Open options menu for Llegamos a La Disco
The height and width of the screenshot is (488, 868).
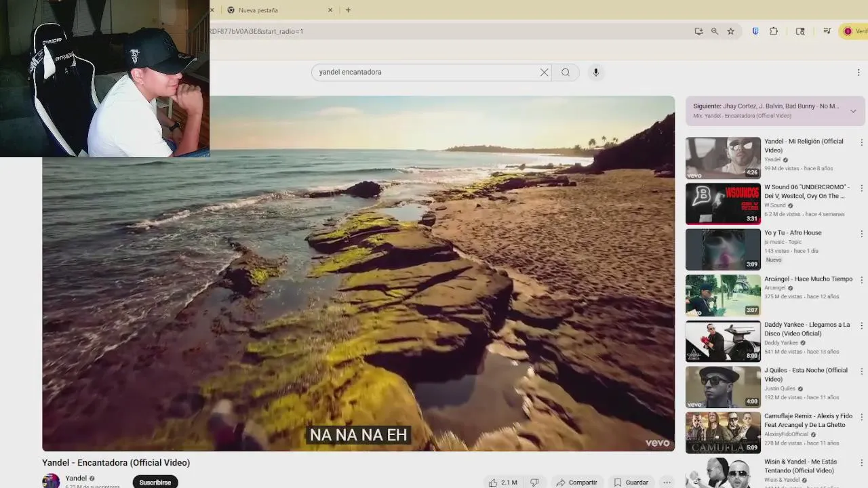tap(862, 325)
